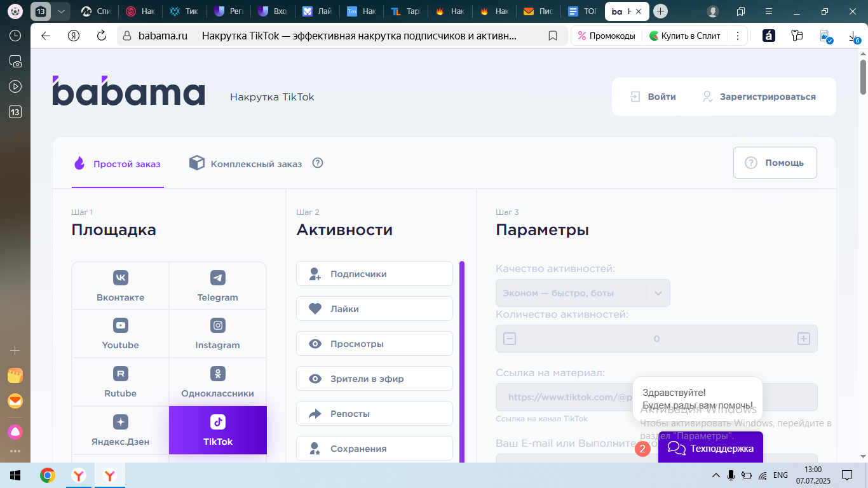Image resolution: width=868 pixels, height=488 pixels.
Task: Bookmark this page using the address bar icon
Action: pos(553,36)
